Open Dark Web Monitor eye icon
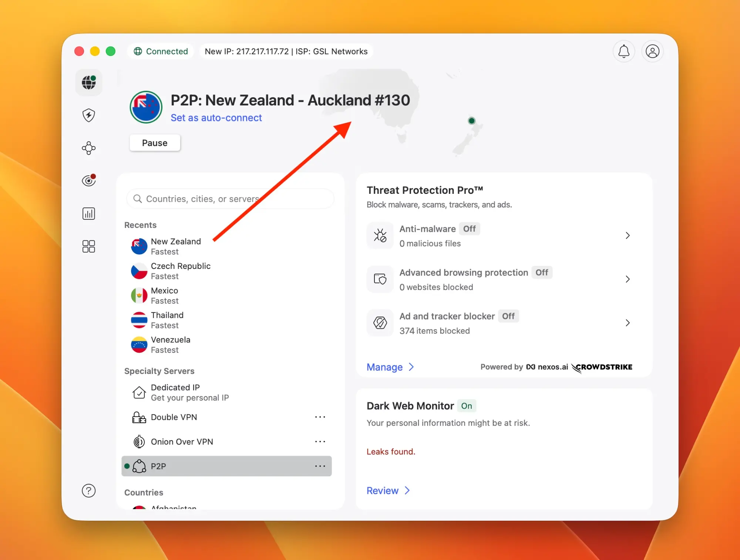Image resolution: width=740 pixels, height=560 pixels. click(88, 181)
